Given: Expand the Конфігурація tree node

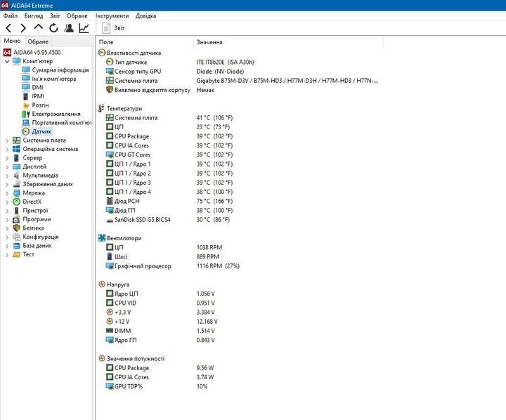Looking at the screenshot, I should click(x=7, y=237).
